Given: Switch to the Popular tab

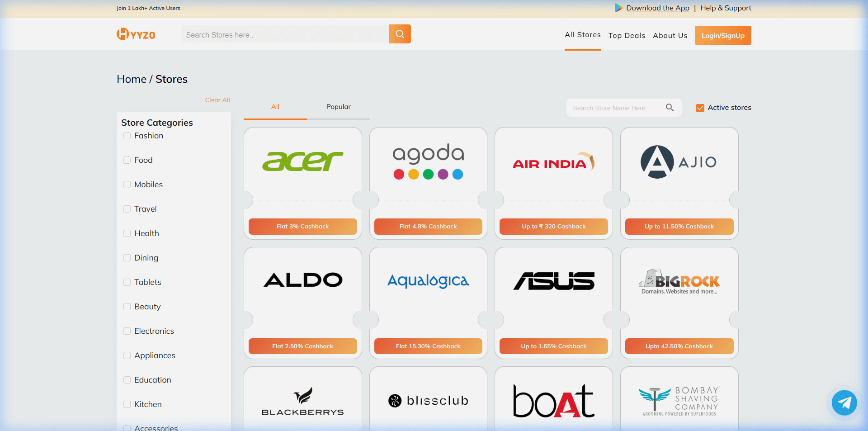Looking at the screenshot, I should [x=338, y=107].
